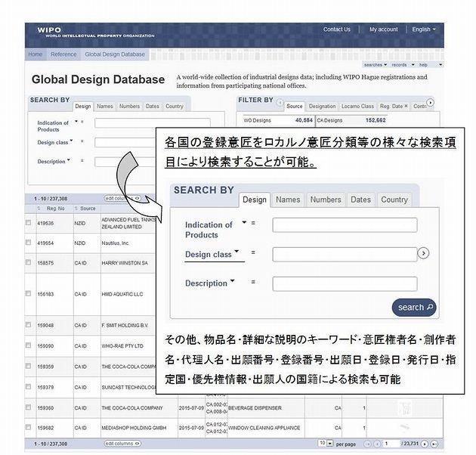Click the NZID source in row 419636

pyautogui.click(x=80, y=224)
